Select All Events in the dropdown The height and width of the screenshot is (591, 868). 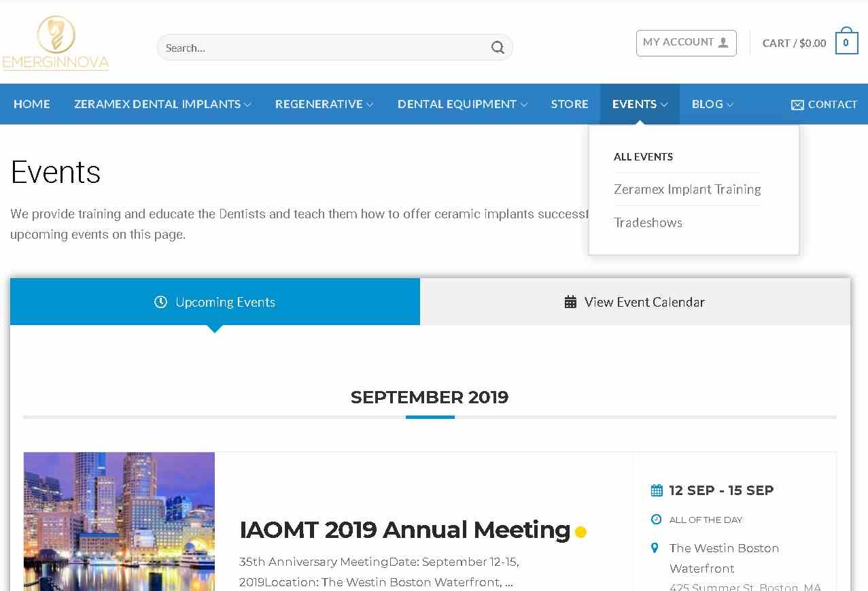tap(643, 156)
